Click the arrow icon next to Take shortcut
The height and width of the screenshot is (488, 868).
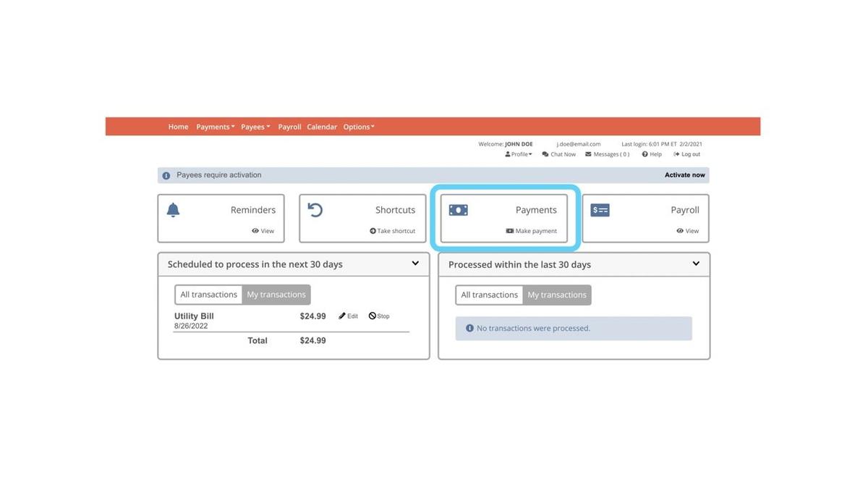coord(373,231)
